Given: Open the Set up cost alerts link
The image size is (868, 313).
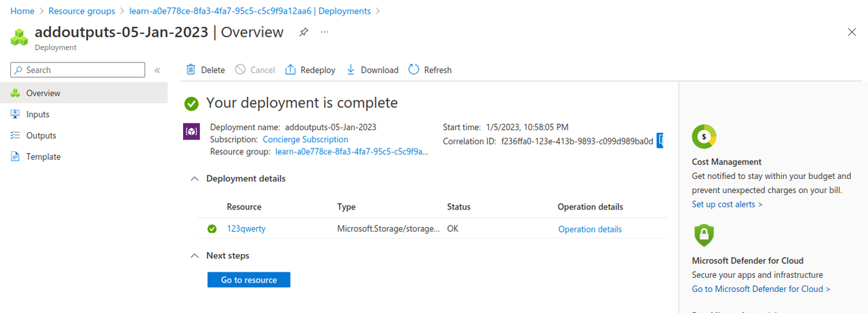Looking at the screenshot, I should point(727,204).
